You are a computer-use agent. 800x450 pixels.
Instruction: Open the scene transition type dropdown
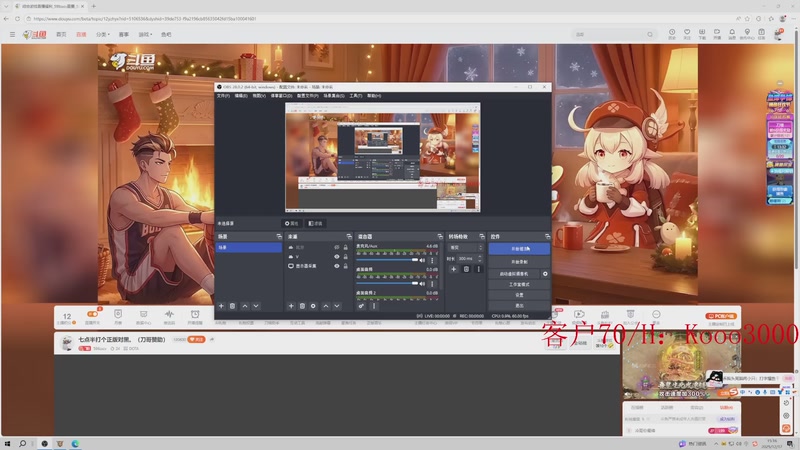tap(465, 247)
